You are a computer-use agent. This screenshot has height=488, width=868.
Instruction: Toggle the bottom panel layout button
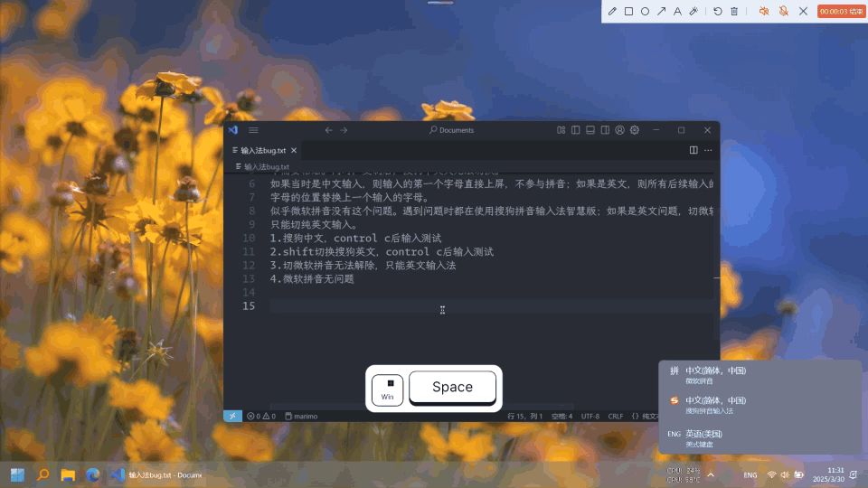pos(590,130)
